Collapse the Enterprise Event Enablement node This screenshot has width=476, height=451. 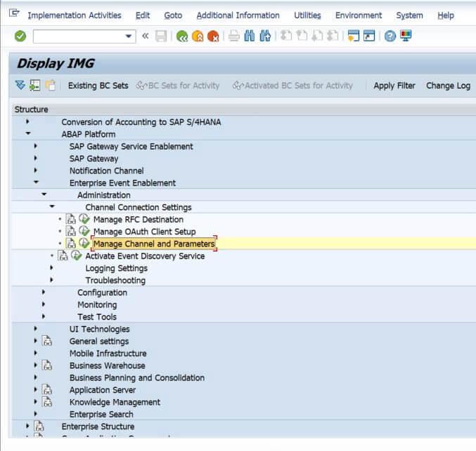36,182
